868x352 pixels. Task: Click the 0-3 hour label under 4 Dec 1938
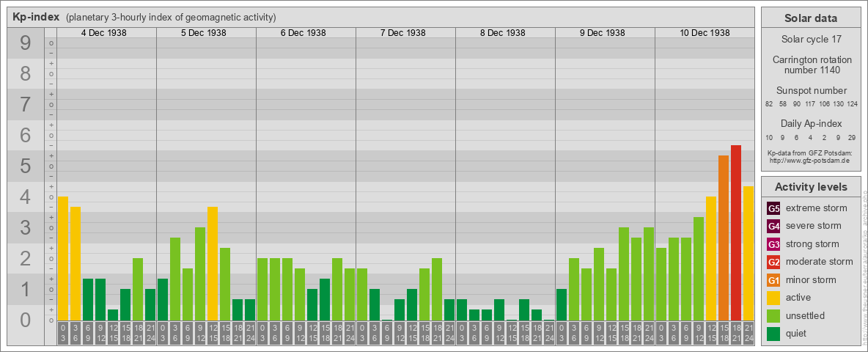click(63, 333)
